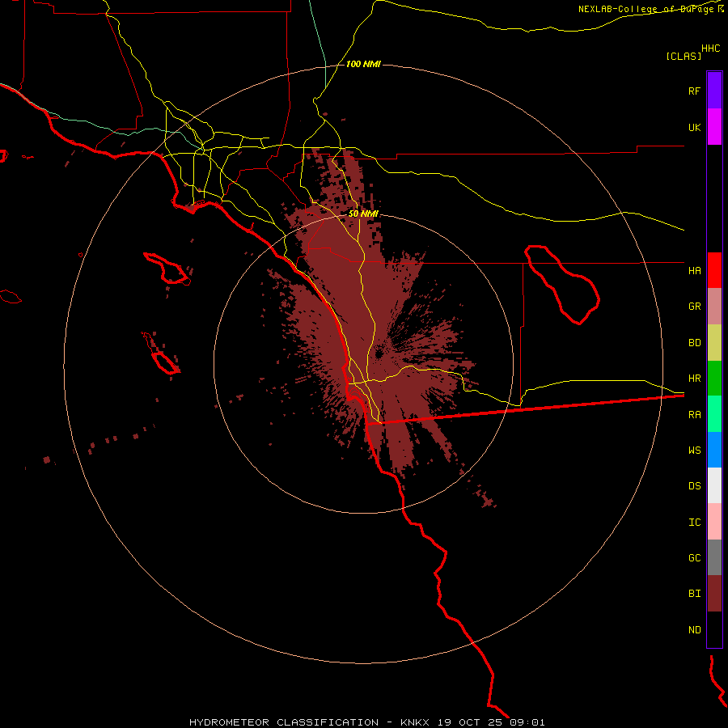Click the 'ND' legend label
The width and height of the screenshot is (728, 728).
(x=694, y=630)
